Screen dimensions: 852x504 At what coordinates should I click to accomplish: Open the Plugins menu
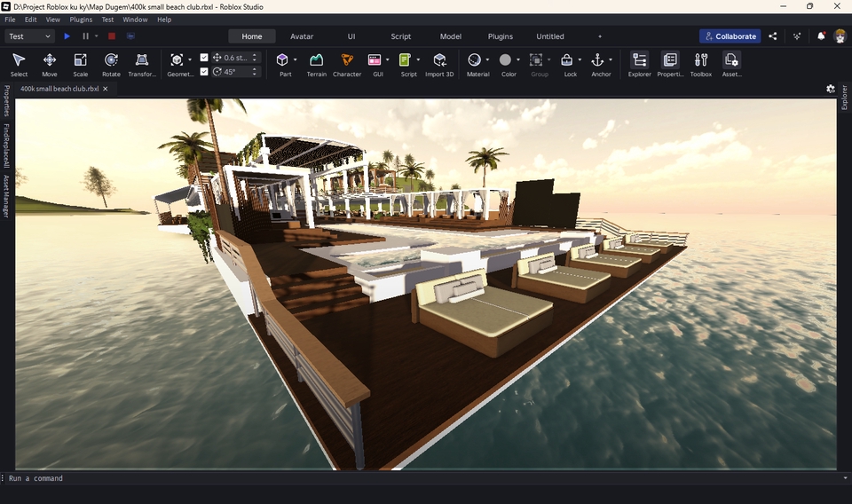click(81, 20)
